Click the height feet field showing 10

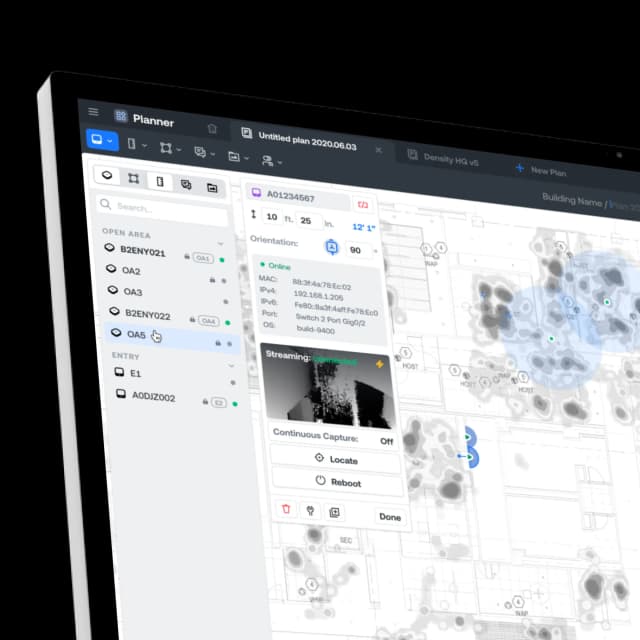272,217
